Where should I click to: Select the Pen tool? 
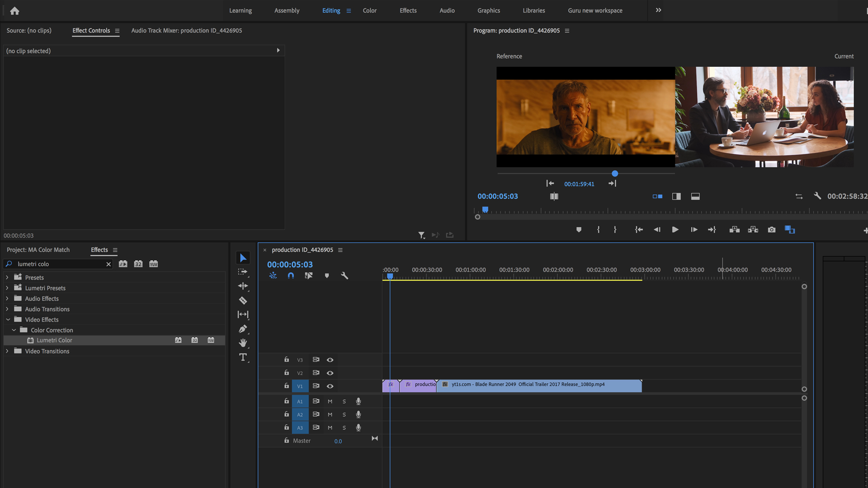[x=243, y=329]
